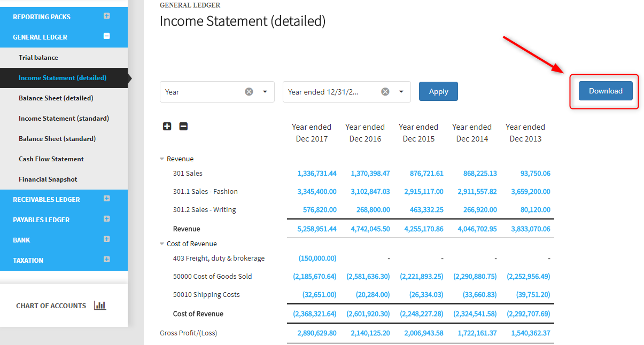Click the 301 Sales row label
The image size is (644, 345).
(x=188, y=174)
